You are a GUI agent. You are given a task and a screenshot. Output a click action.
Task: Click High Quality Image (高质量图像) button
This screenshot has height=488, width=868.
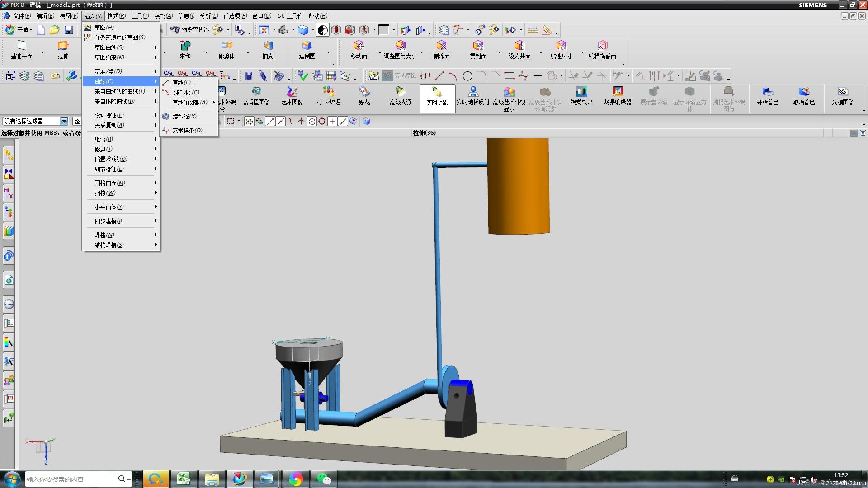click(256, 96)
